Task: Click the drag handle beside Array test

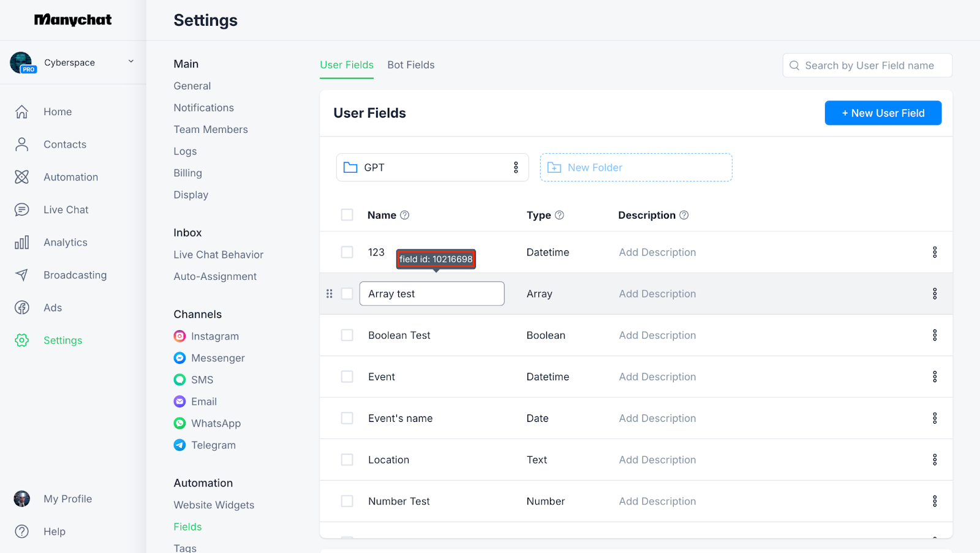Action: tap(330, 294)
